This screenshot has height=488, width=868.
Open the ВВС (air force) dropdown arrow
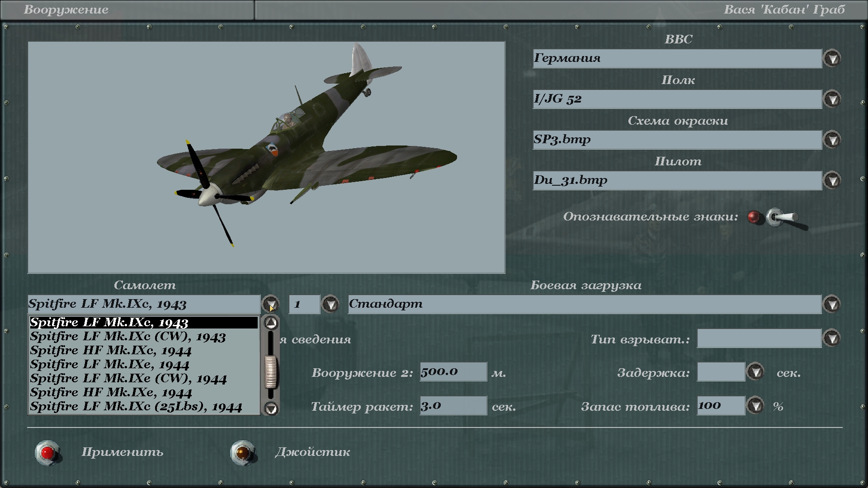pyautogui.click(x=832, y=59)
